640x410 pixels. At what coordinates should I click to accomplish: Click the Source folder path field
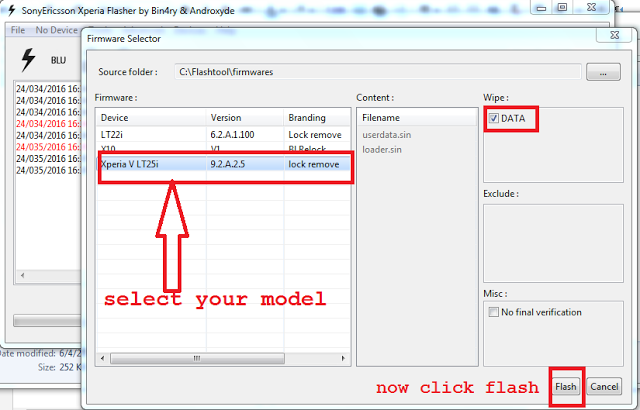coord(378,72)
